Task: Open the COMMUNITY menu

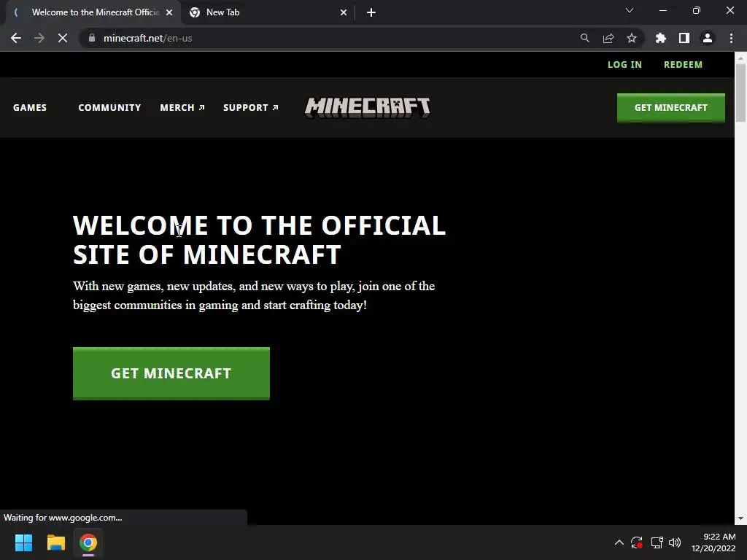Action: click(x=109, y=108)
